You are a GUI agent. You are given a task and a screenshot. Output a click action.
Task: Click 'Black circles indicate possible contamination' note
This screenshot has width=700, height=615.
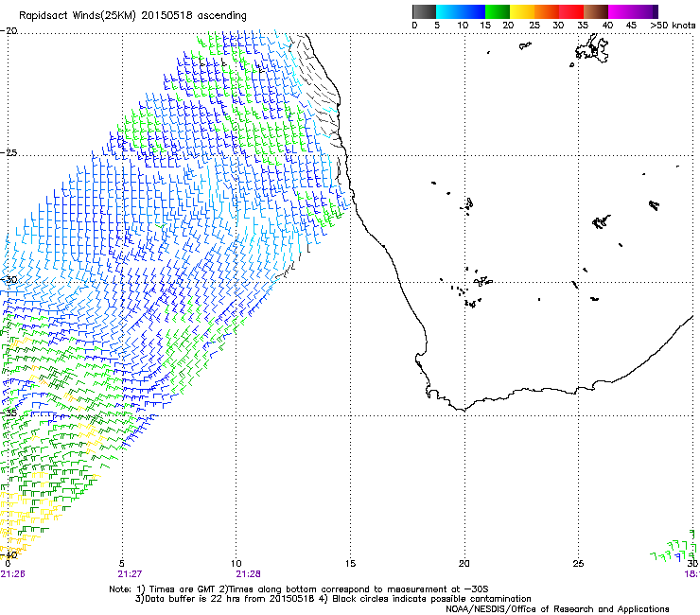(x=431, y=599)
